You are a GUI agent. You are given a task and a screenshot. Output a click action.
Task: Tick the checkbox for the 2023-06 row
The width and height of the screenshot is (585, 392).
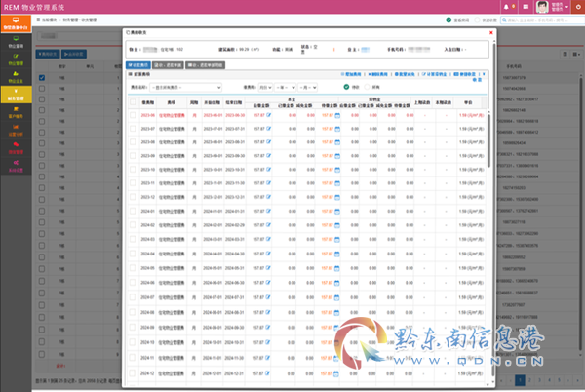pos(133,115)
